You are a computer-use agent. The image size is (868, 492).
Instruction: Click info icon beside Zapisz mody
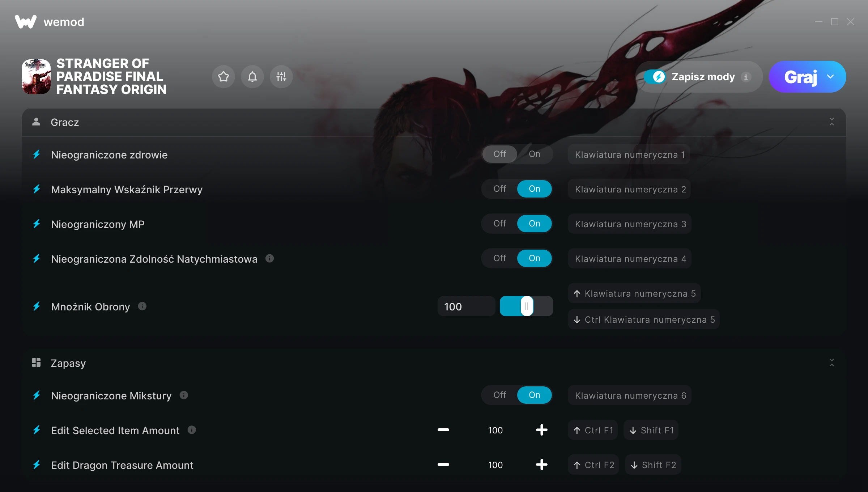point(746,77)
